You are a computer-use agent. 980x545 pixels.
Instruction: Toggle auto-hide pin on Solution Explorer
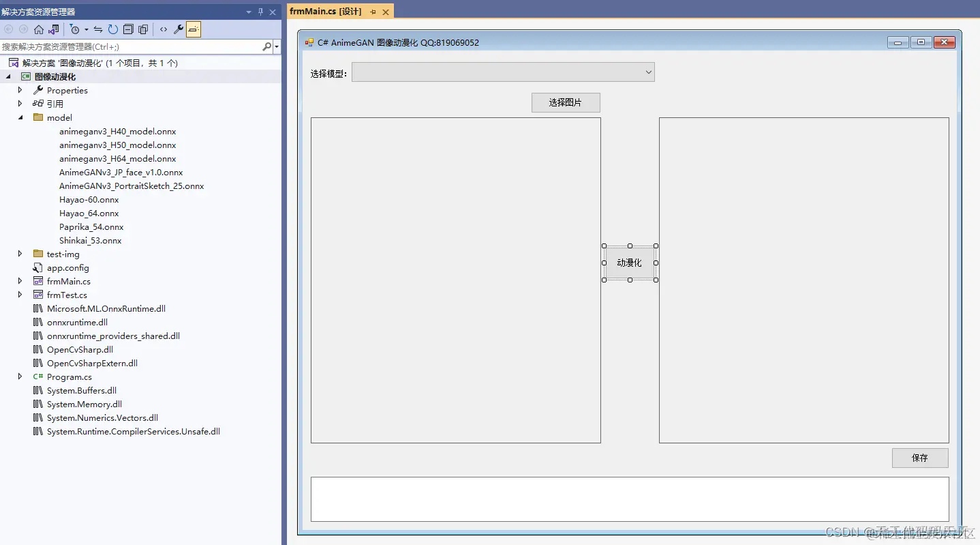260,12
